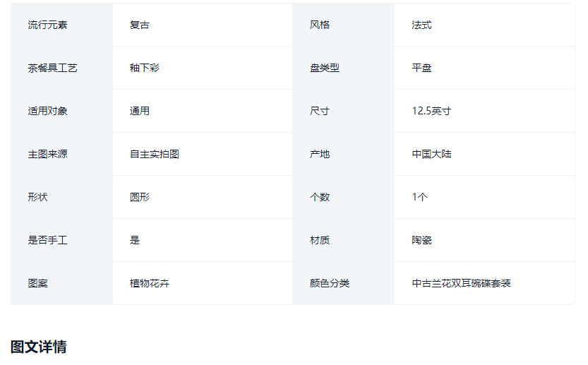Select the 圆形 shape value
This screenshot has width=588, height=365.
[x=139, y=198]
